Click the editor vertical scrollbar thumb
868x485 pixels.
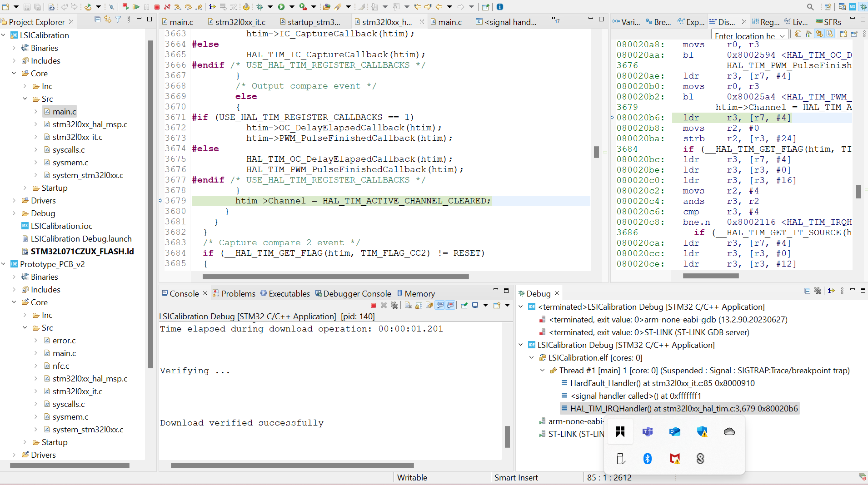point(596,152)
